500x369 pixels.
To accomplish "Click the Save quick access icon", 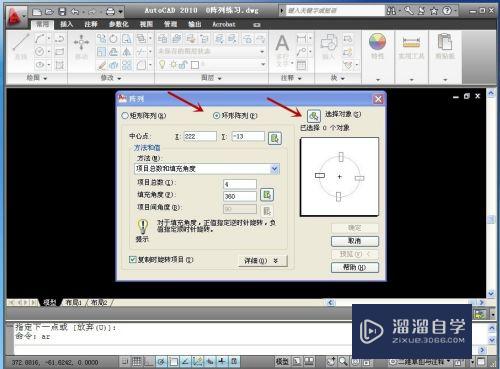I will (62, 12).
